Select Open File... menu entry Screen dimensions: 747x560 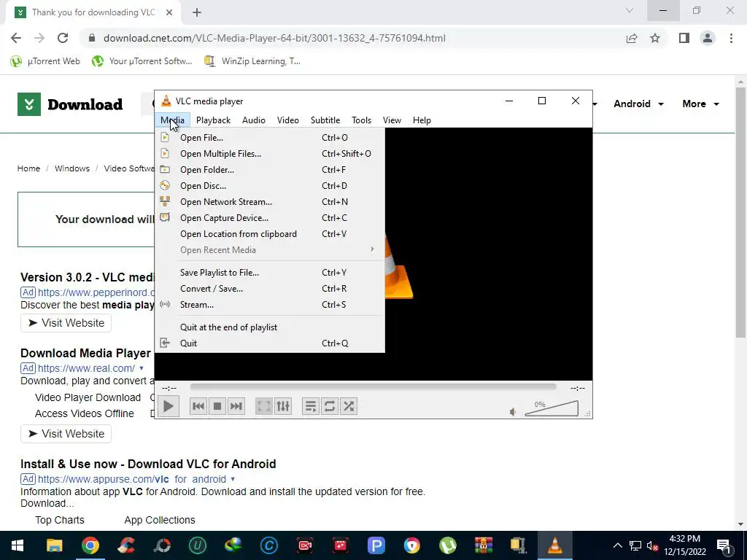coord(270,138)
